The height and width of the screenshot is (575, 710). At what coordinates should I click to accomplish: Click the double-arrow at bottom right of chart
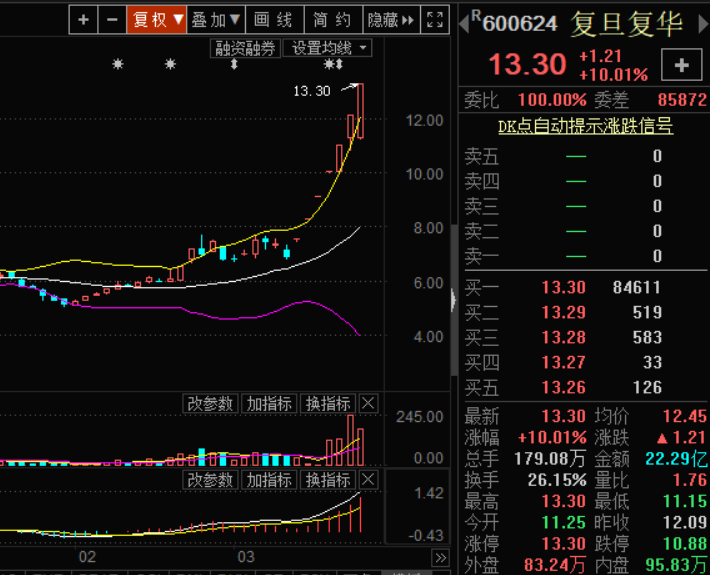coord(440,557)
